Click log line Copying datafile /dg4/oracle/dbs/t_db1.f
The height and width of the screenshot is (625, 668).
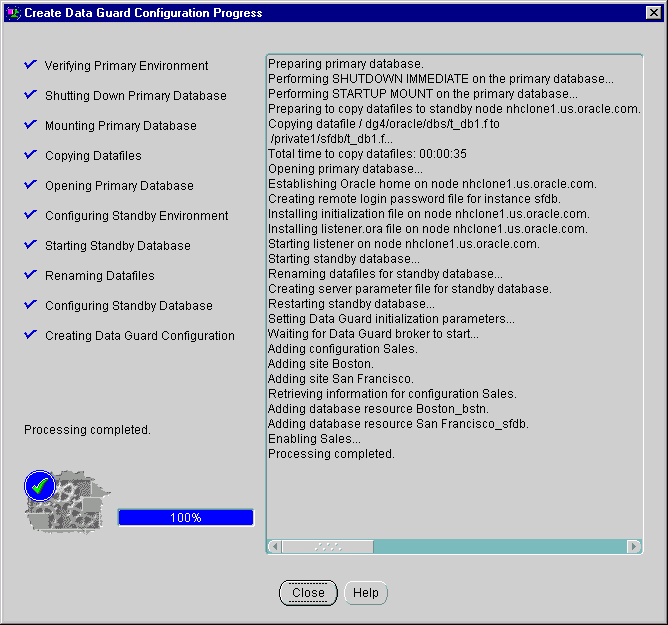point(383,124)
